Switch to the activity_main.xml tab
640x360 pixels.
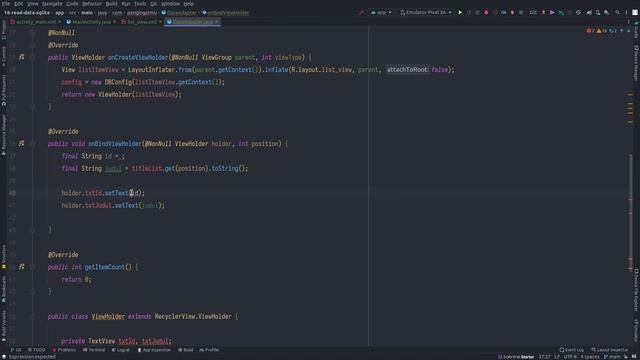tap(36, 22)
